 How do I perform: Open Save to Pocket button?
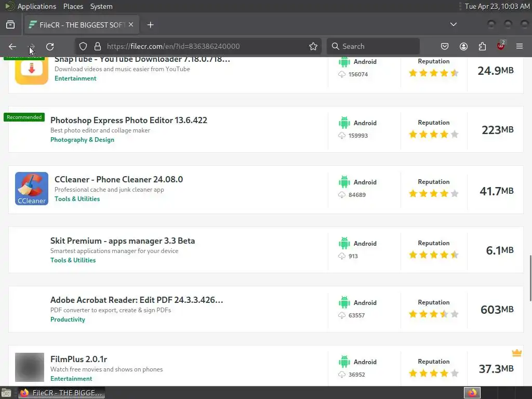(445, 46)
